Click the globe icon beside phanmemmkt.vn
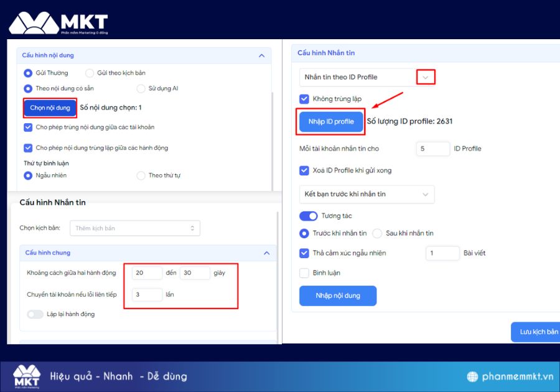The width and height of the screenshot is (560, 392). (x=474, y=376)
